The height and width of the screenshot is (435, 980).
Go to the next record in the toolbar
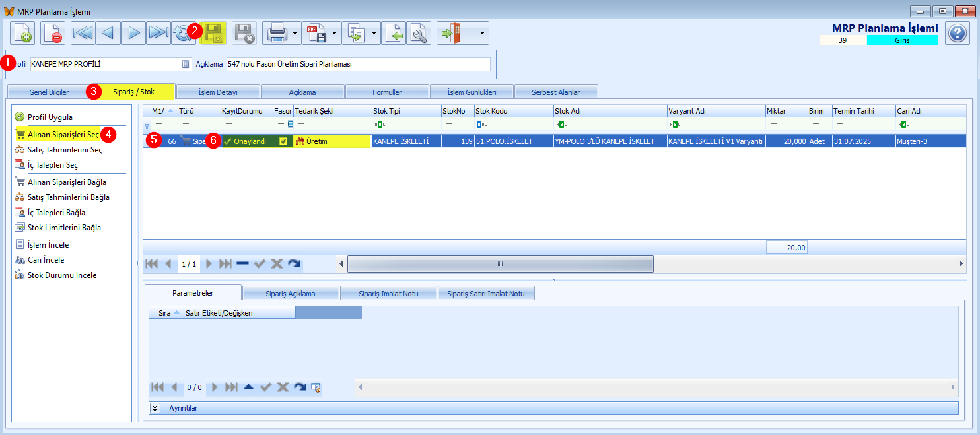click(133, 32)
